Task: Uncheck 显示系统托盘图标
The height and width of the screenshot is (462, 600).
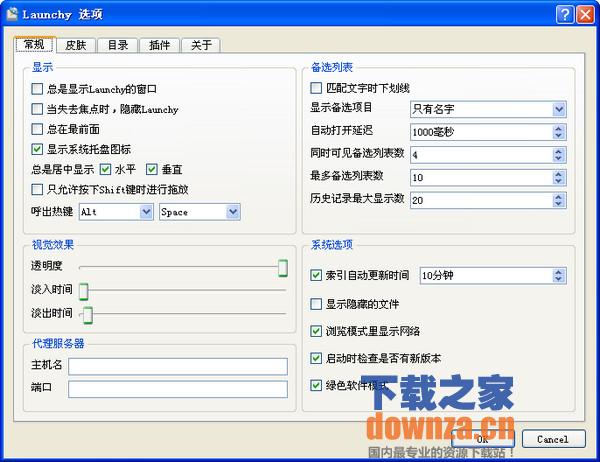Action: click(37, 149)
